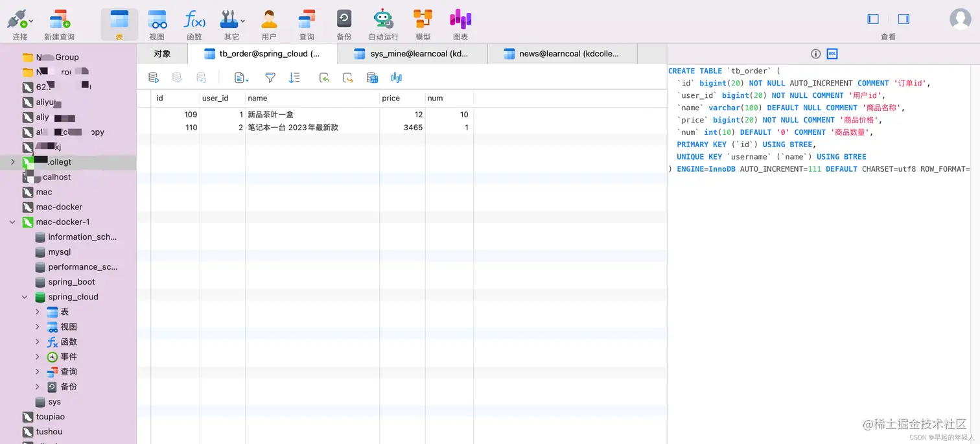Switch to the news@learncoal tab
This screenshot has height=444, width=980.
[x=562, y=54]
